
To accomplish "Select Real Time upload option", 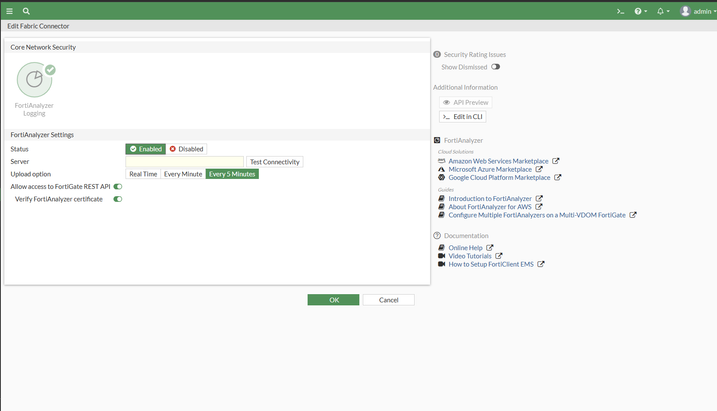I will coord(143,174).
